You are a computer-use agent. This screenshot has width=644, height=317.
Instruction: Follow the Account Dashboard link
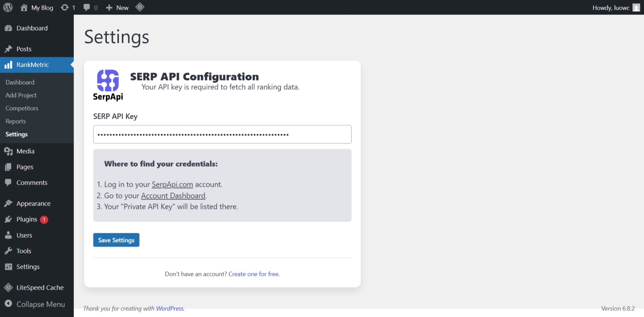pyautogui.click(x=173, y=196)
